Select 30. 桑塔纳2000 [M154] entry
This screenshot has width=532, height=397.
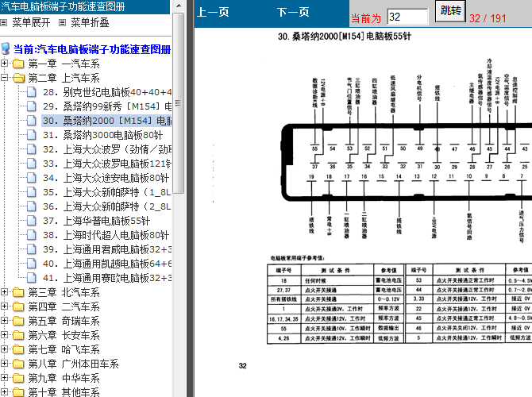coord(107,121)
